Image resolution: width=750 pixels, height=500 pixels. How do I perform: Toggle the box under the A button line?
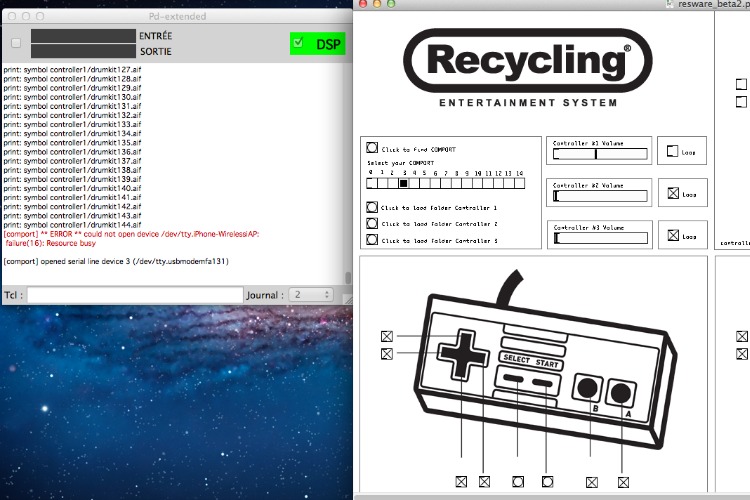tap(623, 482)
